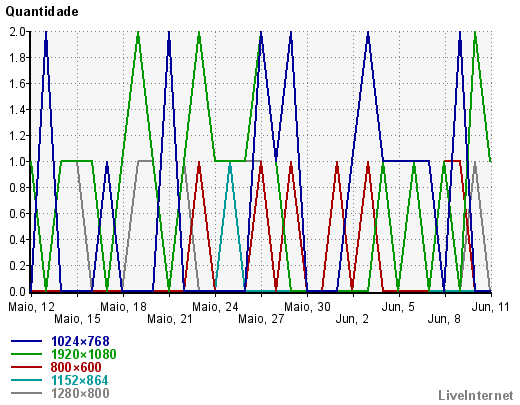
Task: Click the 1920×1080 legend label
Action: tap(84, 354)
